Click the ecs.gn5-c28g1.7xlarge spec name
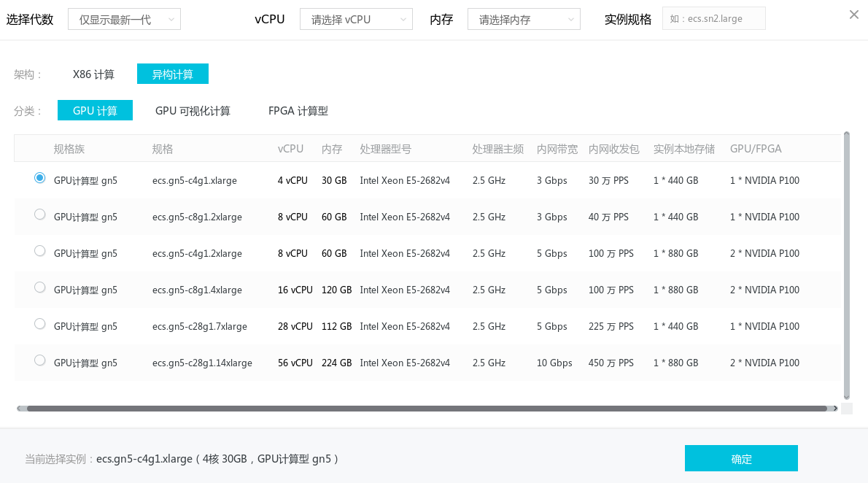The width and height of the screenshot is (868, 483). point(200,327)
